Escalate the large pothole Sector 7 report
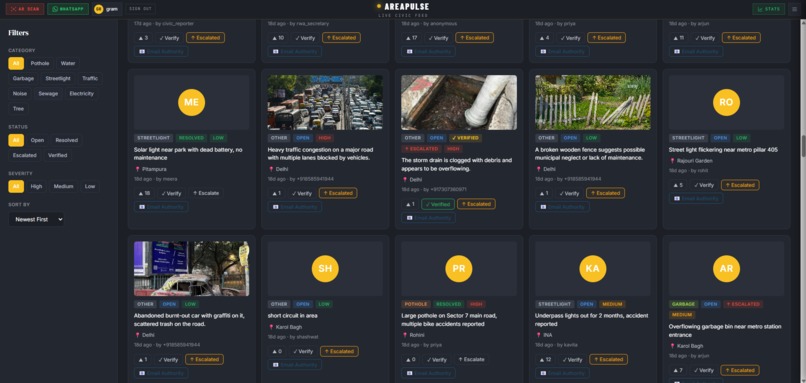806x383 pixels. 471,359
